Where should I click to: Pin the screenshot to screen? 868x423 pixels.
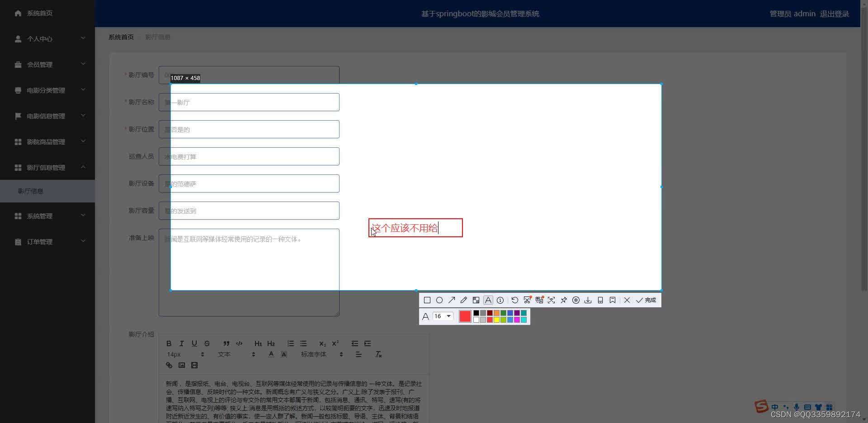pyautogui.click(x=563, y=300)
